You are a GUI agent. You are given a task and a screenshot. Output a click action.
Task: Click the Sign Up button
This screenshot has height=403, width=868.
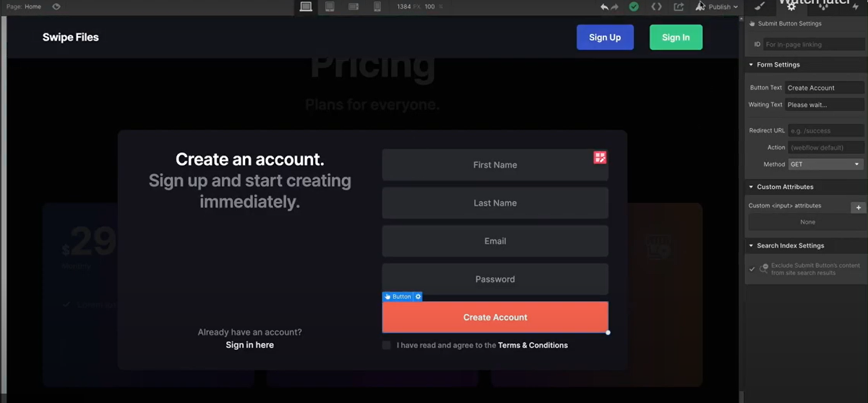605,38
